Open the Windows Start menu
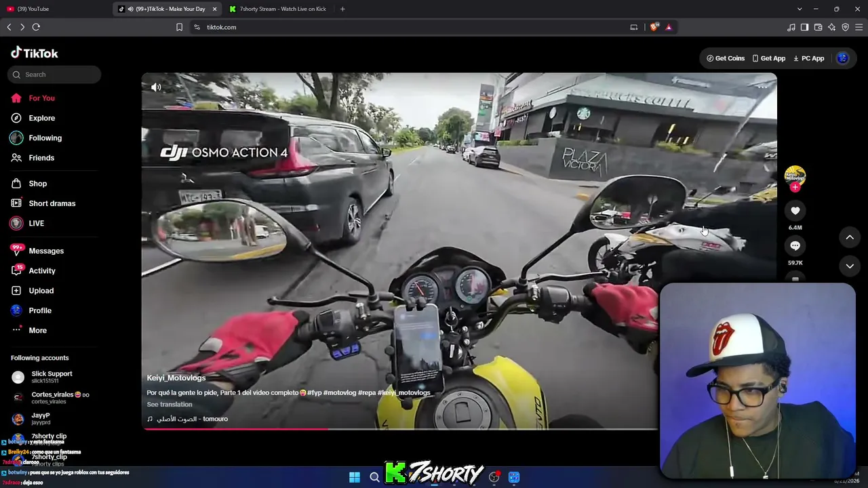Viewport: 868px width, 488px height. [x=355, y=477]
